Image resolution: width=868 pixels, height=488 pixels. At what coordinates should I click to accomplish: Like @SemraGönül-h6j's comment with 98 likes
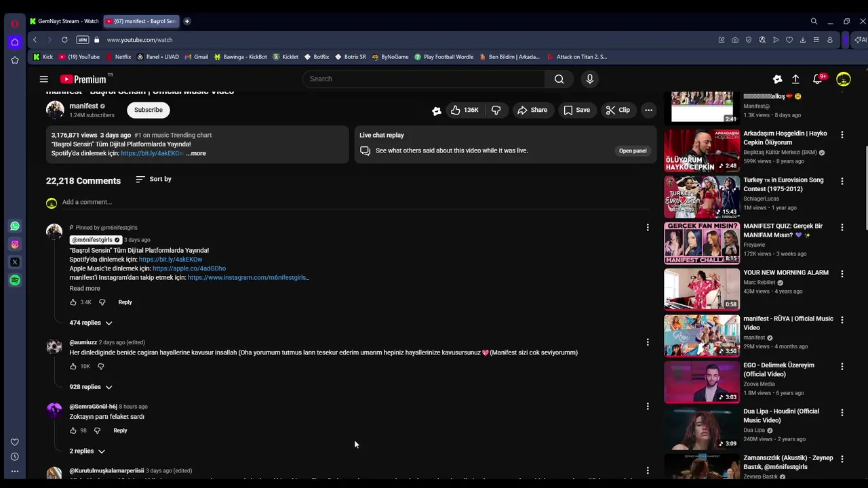coord(73,430)
